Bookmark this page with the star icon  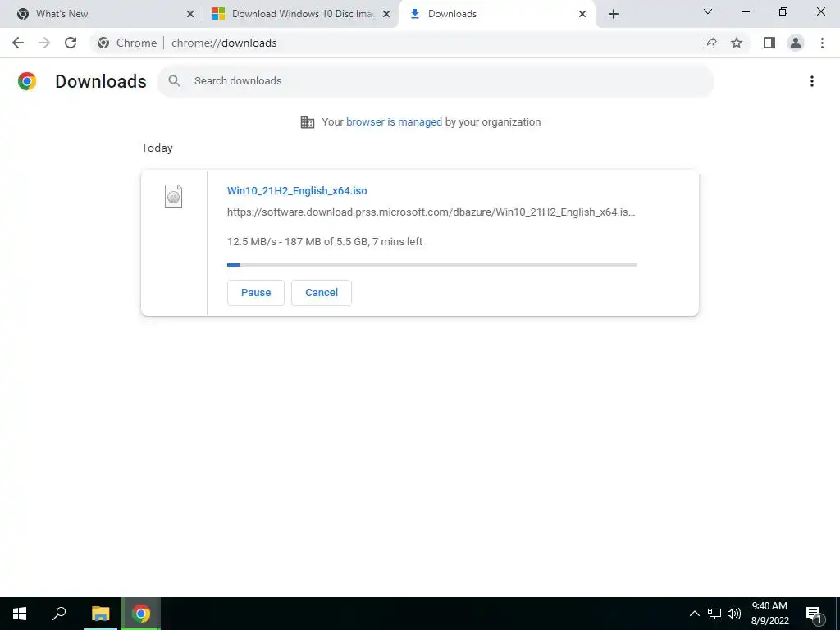[737, 43]
